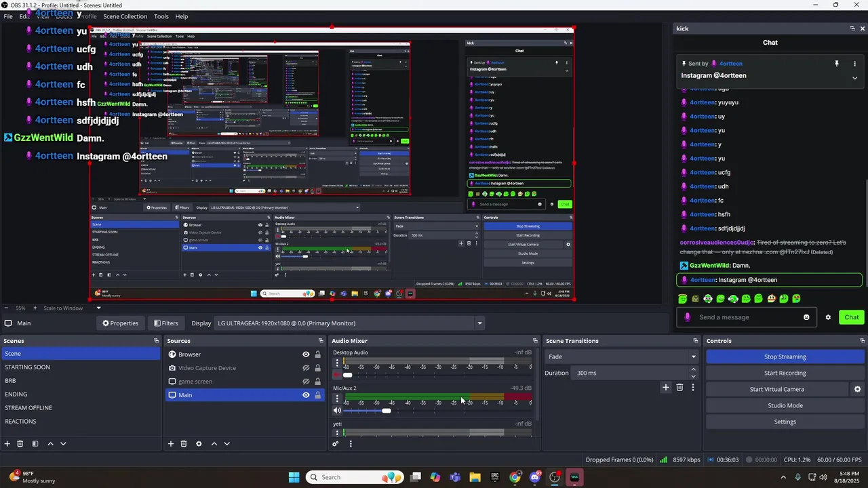
Task: Enable Studio Mode
Action: (785, 405)
